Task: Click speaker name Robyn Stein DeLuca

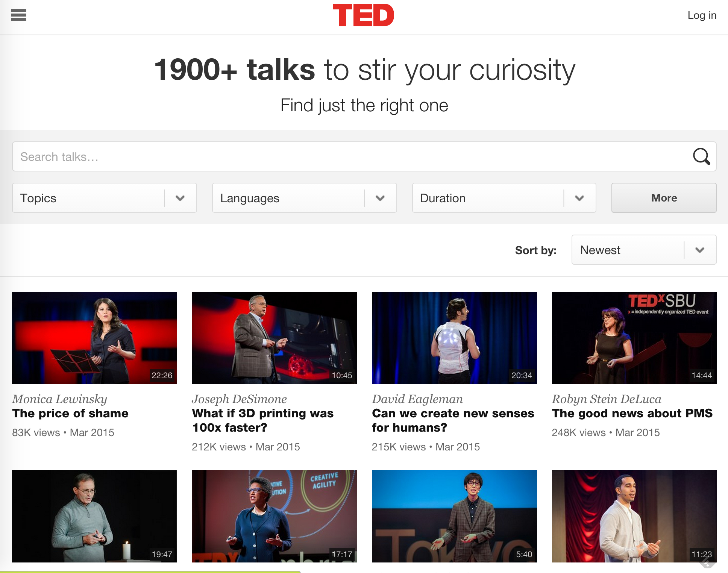Action: tap(607, 399)
